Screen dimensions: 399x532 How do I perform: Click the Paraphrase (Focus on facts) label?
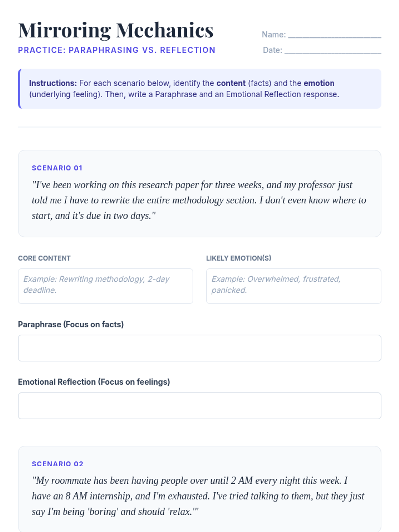click(x=71, y=324)
